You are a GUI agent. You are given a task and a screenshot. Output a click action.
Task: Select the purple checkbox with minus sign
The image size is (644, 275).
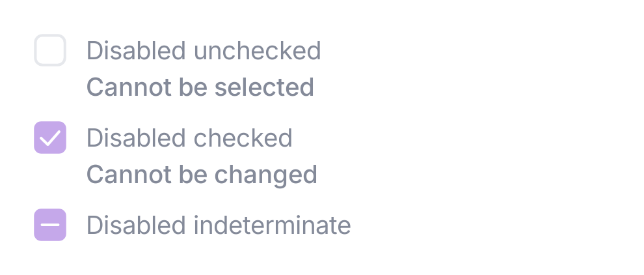[x=50, y=225]
